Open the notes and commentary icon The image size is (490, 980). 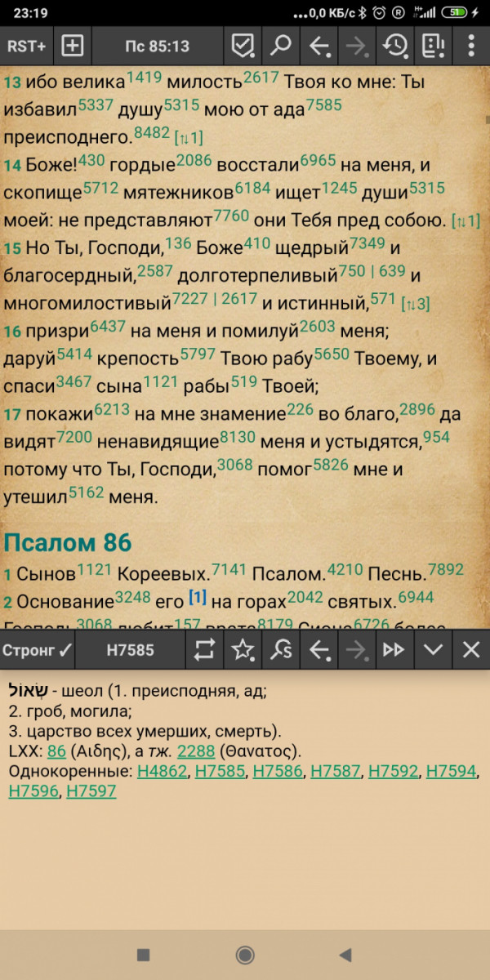coord(433,46)
